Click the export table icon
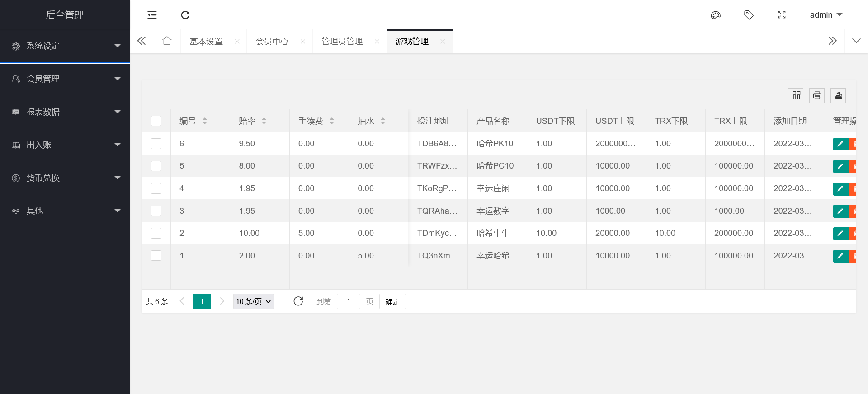 (838, 95)
